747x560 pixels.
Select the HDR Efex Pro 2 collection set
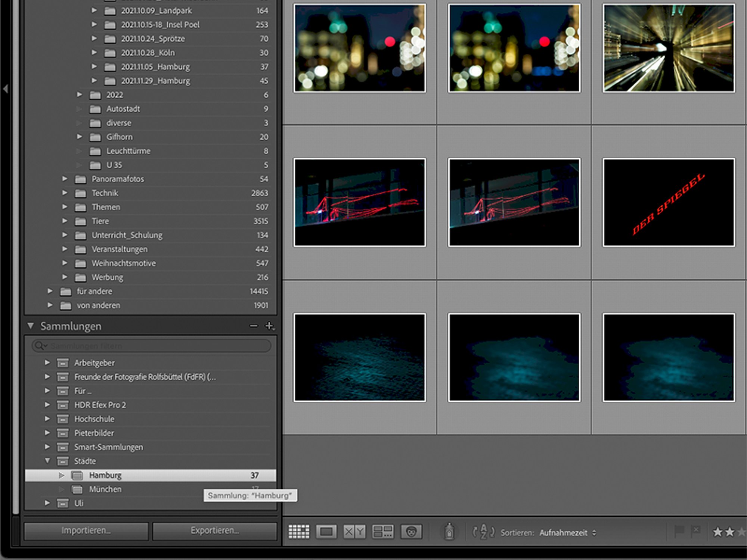100,405
